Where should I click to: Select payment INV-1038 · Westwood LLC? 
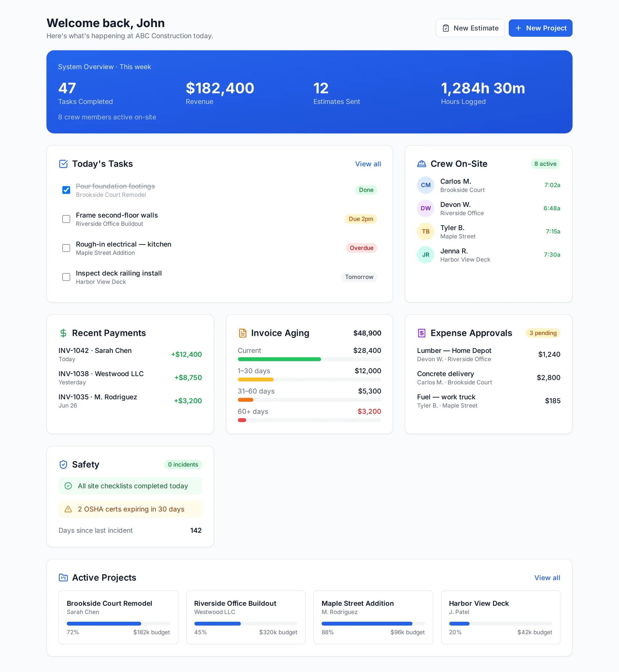click(130, 378)
